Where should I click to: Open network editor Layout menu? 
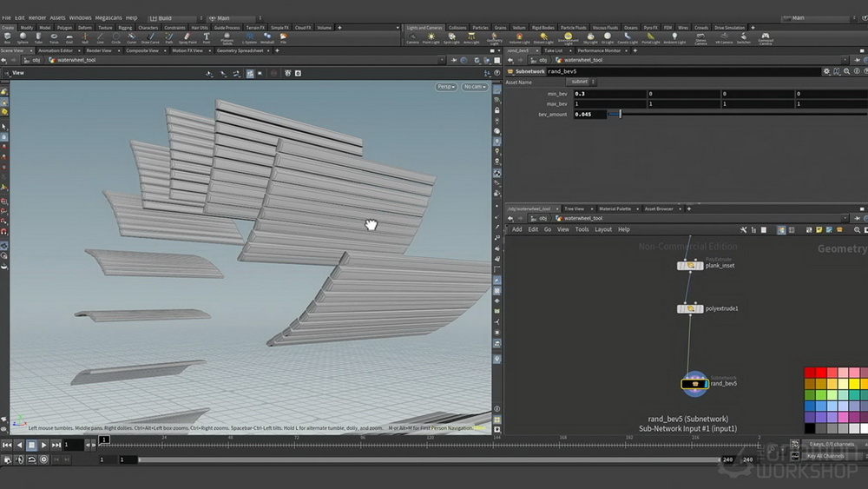[603, 229]
